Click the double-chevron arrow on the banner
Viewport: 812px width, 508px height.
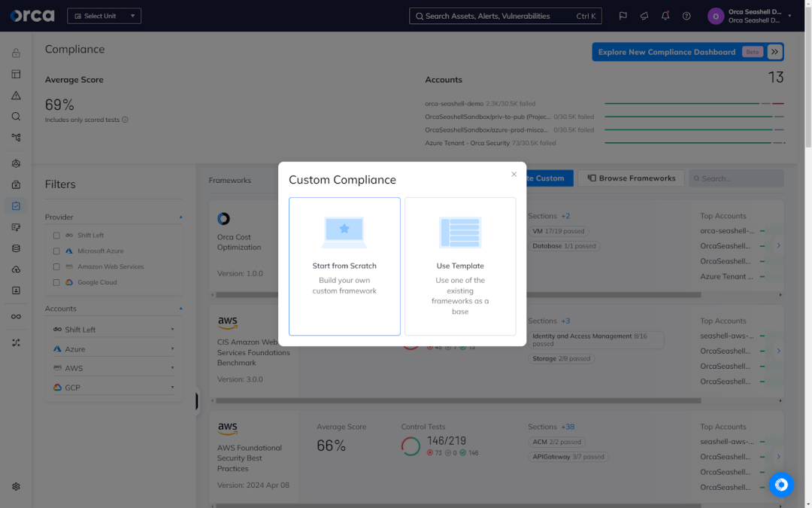[x=774, y=52]
